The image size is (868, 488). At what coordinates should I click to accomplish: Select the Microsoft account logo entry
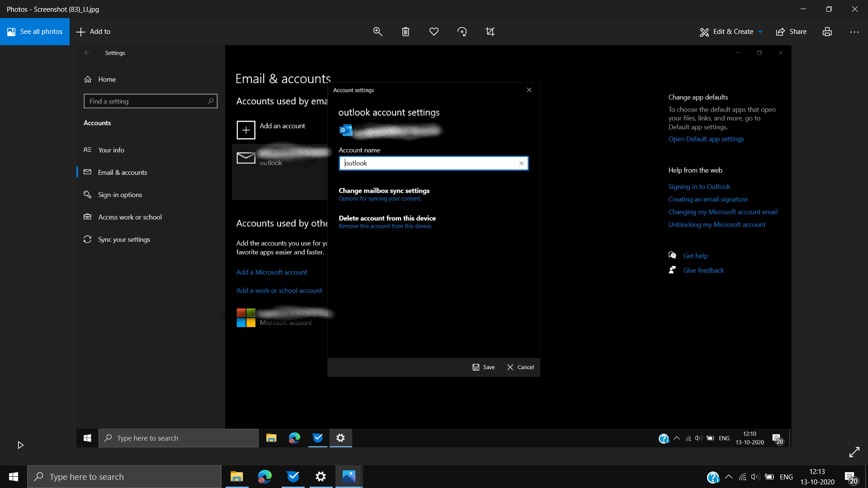click(246, 318)
